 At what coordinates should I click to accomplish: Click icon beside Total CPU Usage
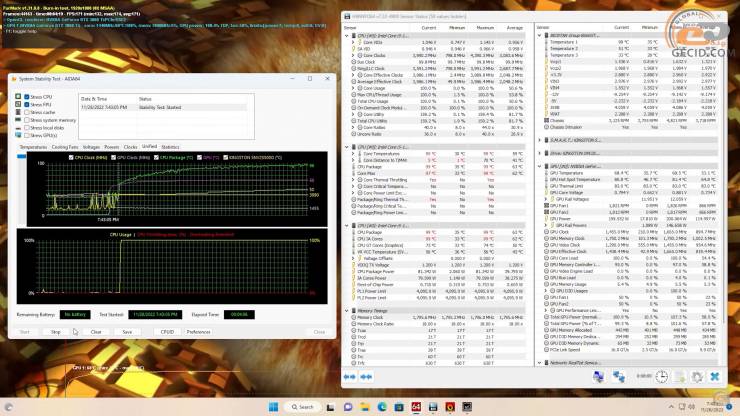pos(353,101)
